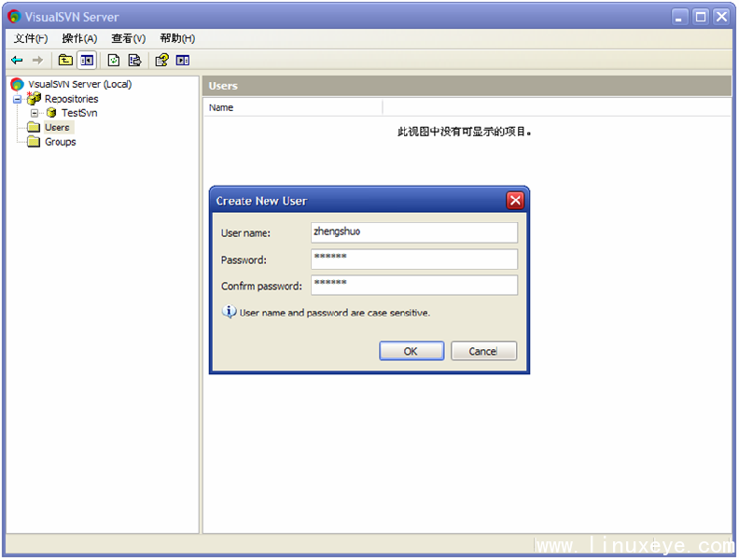
Task: Click the blue info icon in the dialog
Action: pyautogui.click(x=229, y=312)
